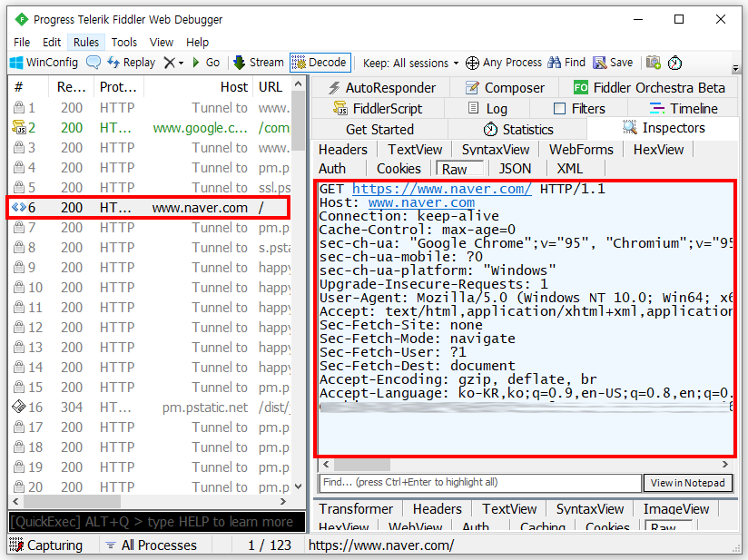Open the Remove sessions dropdown arrow
The image size is (748, 560).
click(x=182, y=63)
